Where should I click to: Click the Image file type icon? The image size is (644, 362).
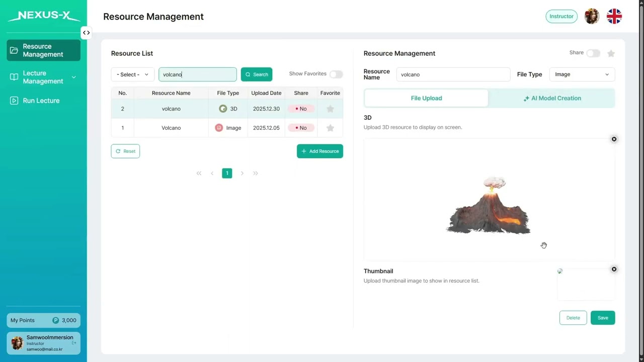click(219, 128)
